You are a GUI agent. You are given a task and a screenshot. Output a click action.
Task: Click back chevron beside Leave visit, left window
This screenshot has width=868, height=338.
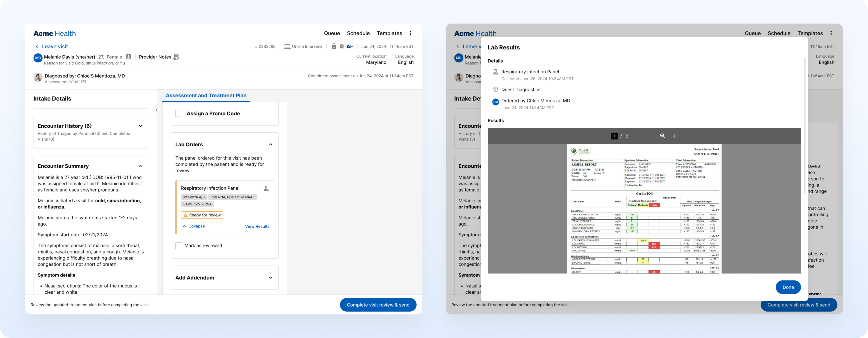[x=37, y=46]
